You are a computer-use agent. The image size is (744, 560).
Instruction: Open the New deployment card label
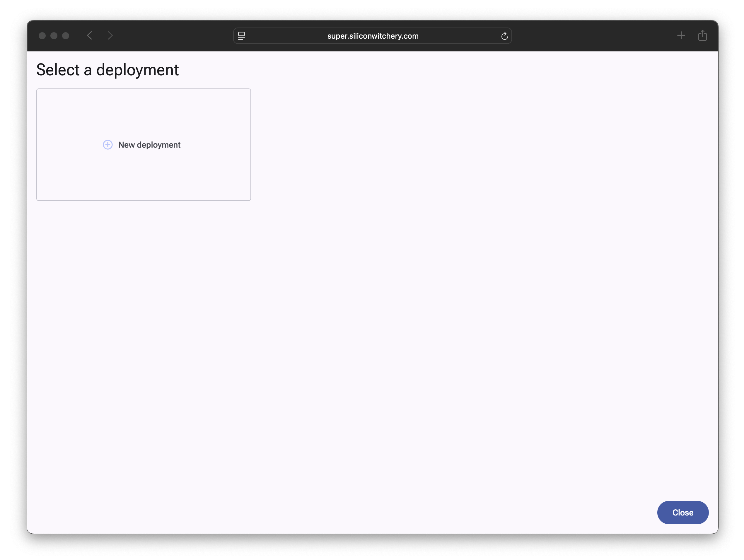click(x=149, y=145)
